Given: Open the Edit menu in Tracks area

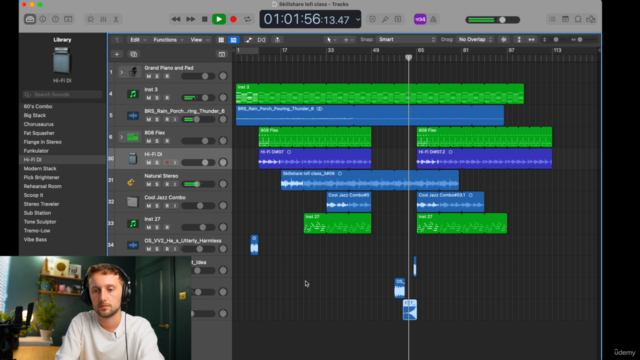Looking at the screenshot, I should (x=138, y=40).
